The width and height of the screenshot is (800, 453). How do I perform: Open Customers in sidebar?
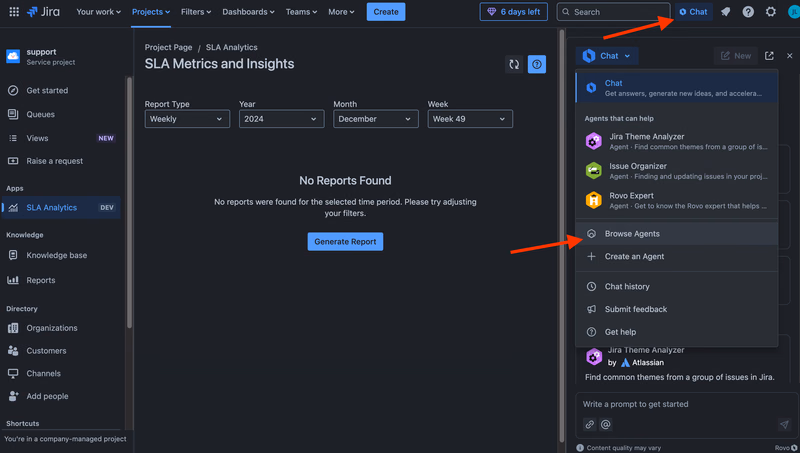(61, 351)
